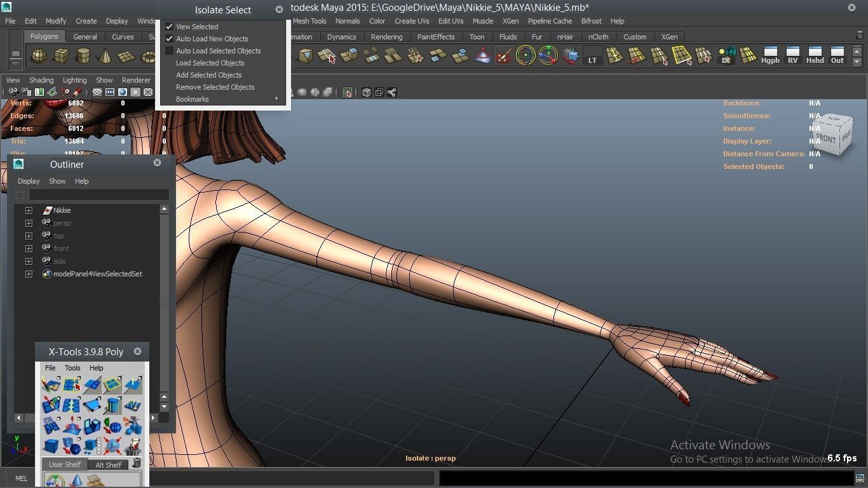
Task: Choose Add Selected Objects
Action: pos(209,75)
